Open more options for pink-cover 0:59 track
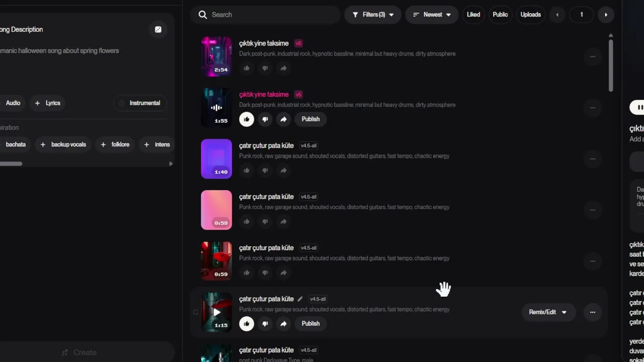This screenshot has width=644, height=362. 592,210
